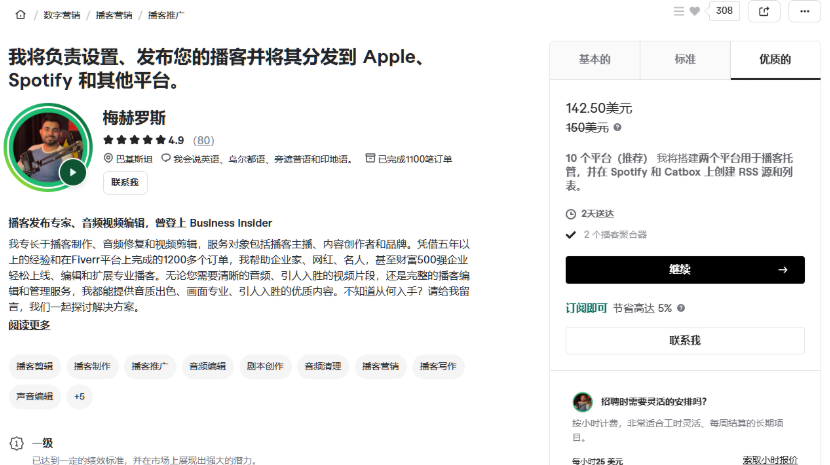Switch to the 优质的 package tab
Viewport: 830px width, 465px height.
(x=775, y=60)
